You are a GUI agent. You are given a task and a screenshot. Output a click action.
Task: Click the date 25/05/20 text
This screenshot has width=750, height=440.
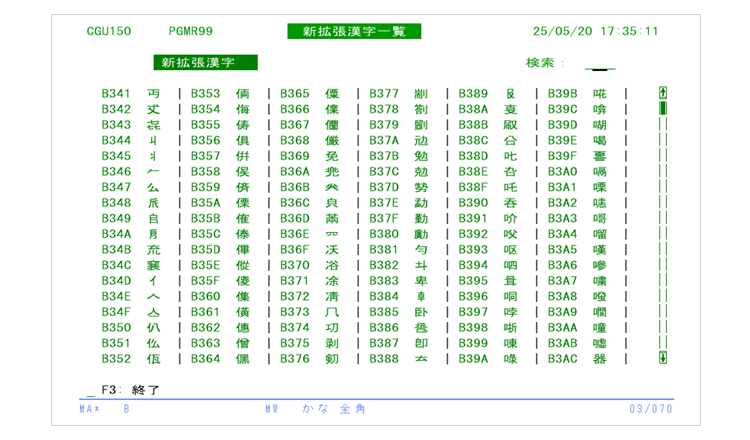click(562, 31)
